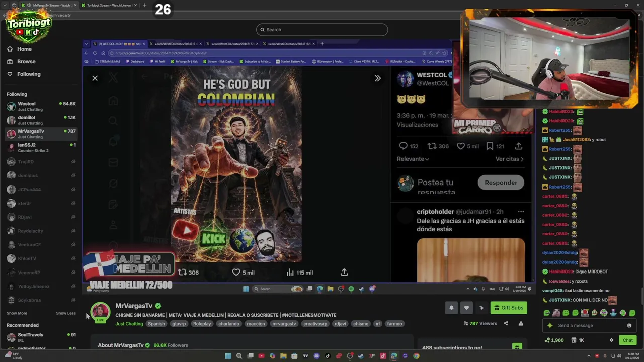Open chat settings gear icon
The image size is (644, 362).
click(x=611, y=340)
